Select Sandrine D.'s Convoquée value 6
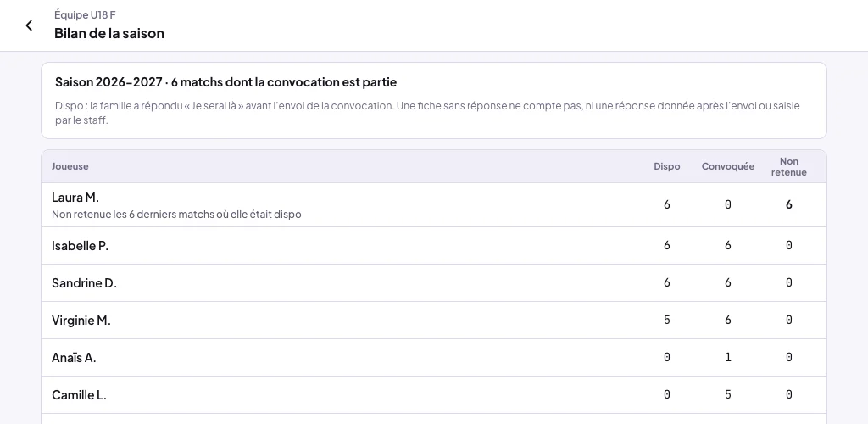Image resolution: width=868 pixels, height=424 pixels. [x=727, y=283]
